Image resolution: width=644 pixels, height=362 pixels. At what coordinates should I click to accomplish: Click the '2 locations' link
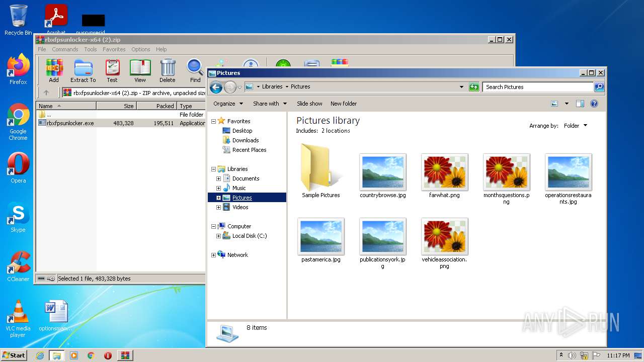point(336,131)
